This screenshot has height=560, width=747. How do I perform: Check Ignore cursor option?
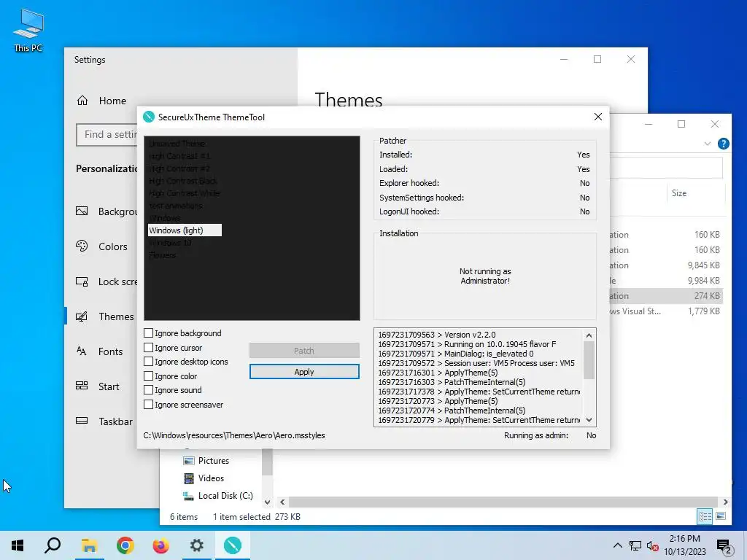point(149,348)
